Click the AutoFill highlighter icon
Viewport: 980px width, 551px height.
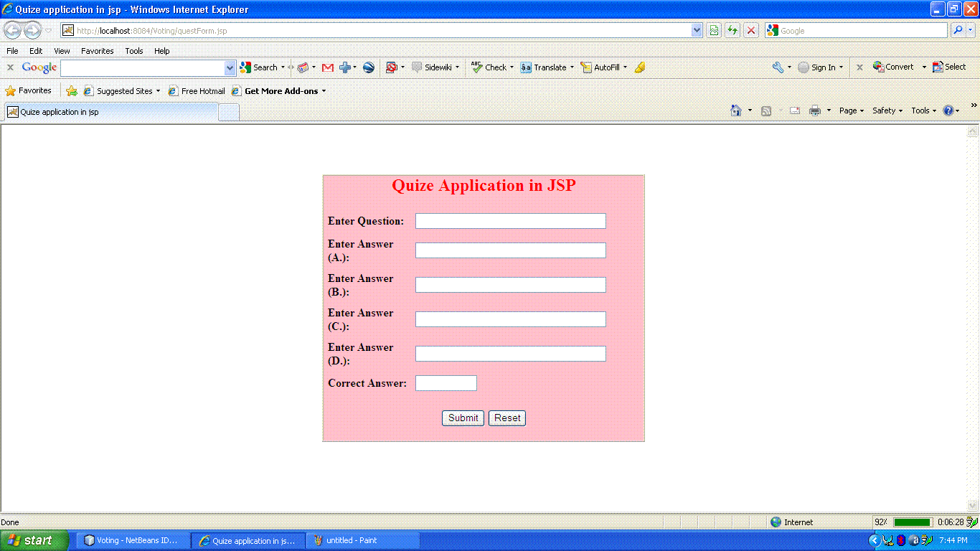(x=640, y=67)
